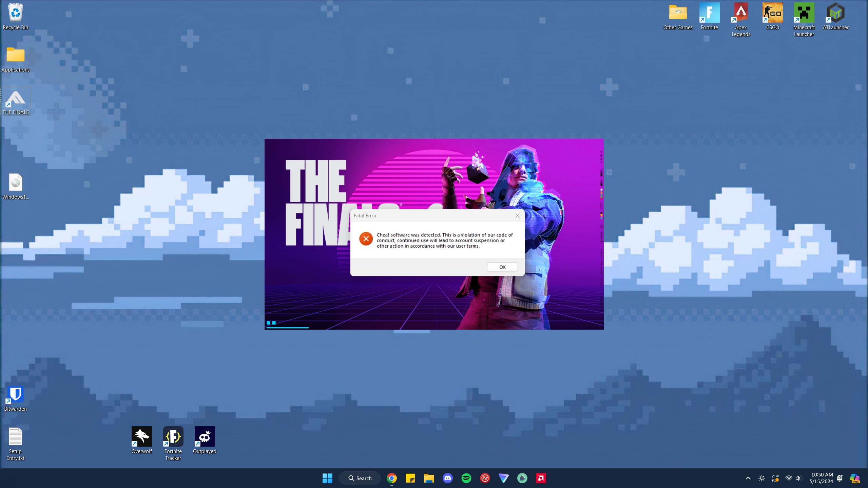This screenshot has height=488, width=868.
Task: Open the clock showing 10:50 AM
Action: [x=821, y=478]
